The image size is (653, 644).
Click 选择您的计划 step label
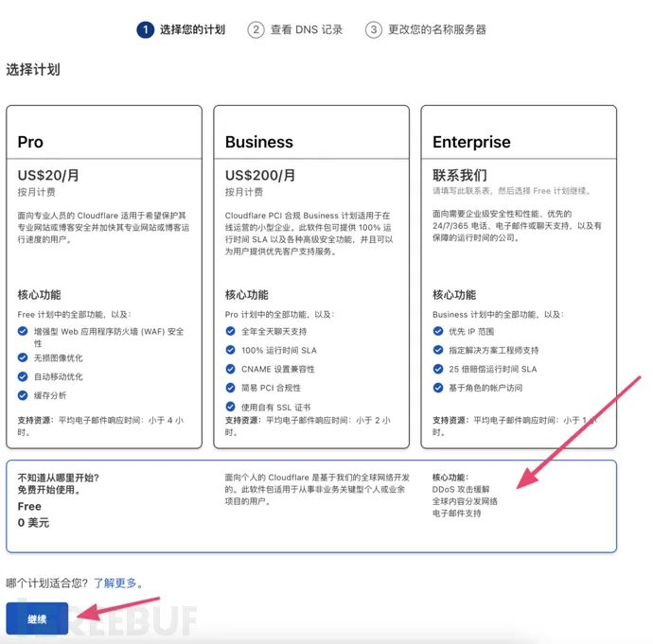tap(192, 29)
